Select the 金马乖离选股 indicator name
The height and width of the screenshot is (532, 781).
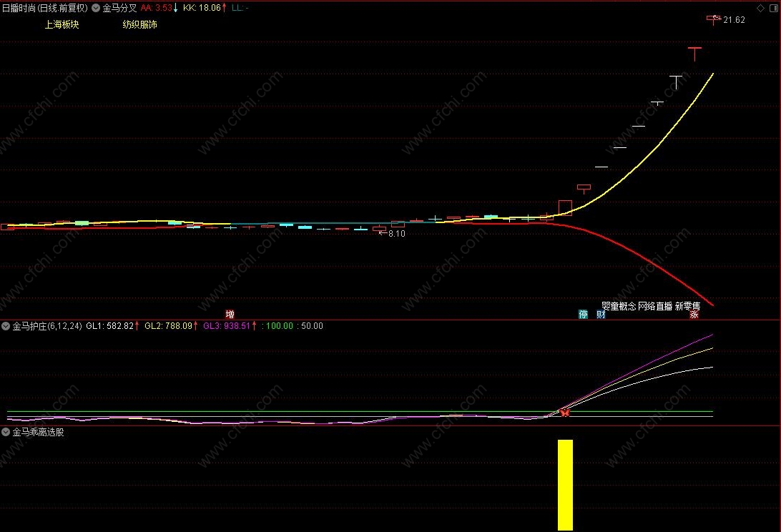point(39,432)
